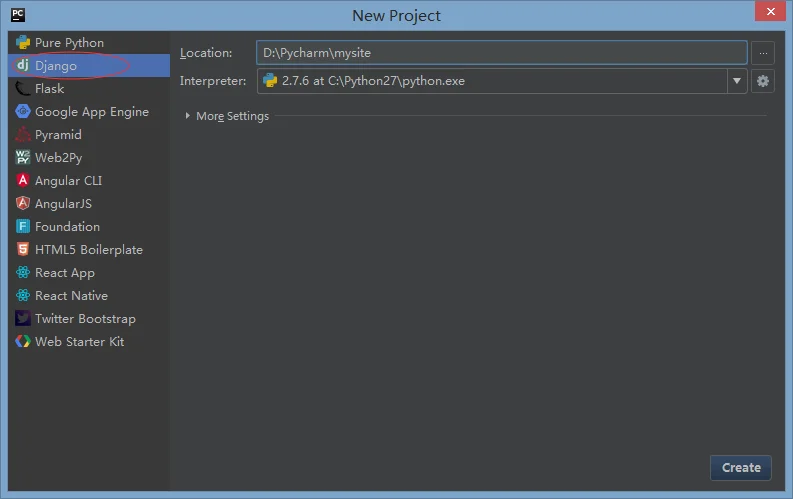
Task: Click the Interpreter label
Action: [x=213, y=81]
